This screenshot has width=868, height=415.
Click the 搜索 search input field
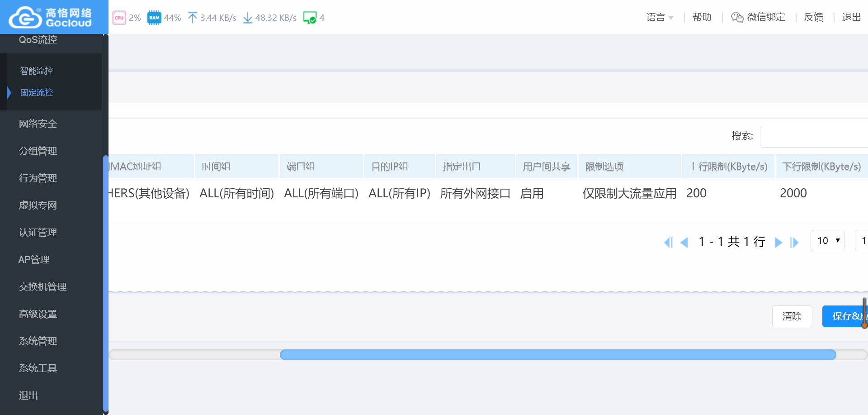pyautogui.click(x=814, y=136)
